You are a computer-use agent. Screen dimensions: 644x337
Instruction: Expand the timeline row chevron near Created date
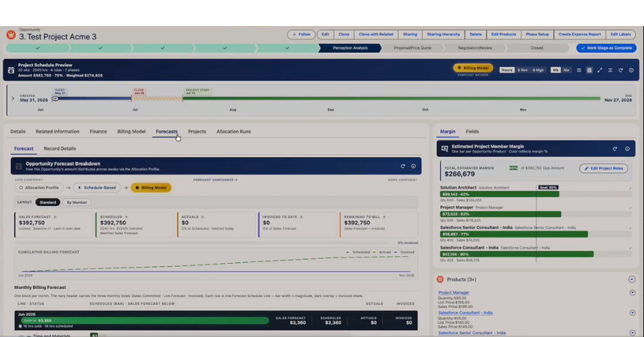pos(13,99)
